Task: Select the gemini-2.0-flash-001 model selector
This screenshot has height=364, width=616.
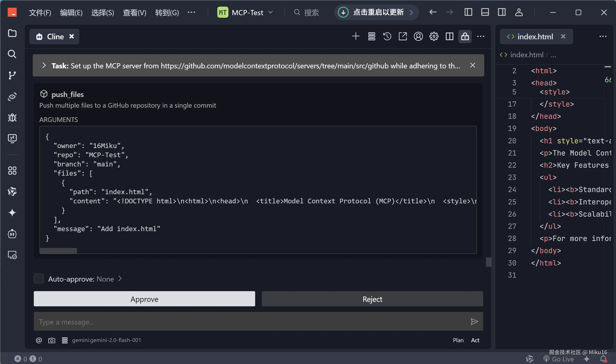Action: coord(106,340)
